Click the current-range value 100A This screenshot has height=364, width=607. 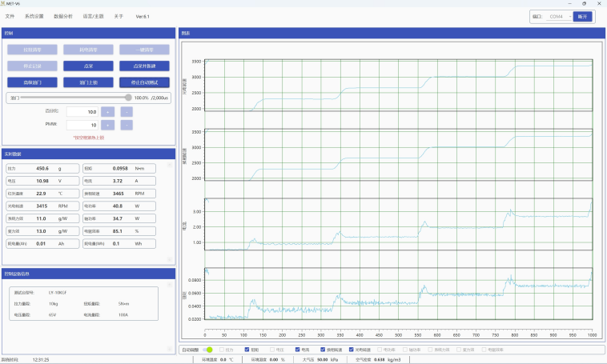123,315
